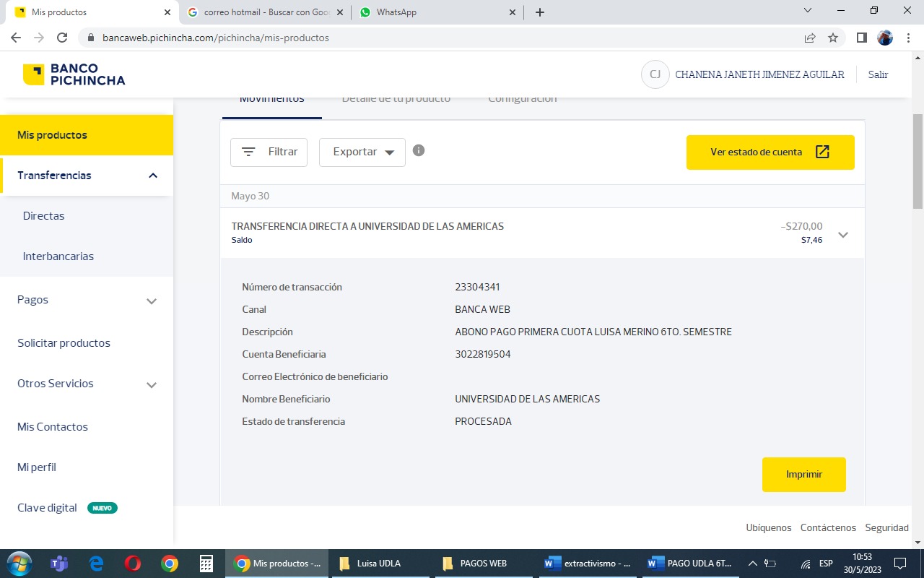
Task: Click the Imprimir button
Action: [803, 475]
